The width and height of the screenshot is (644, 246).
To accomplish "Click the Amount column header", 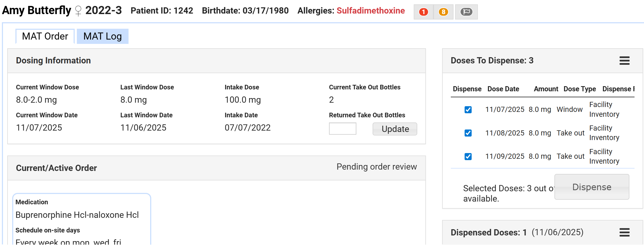I will click(x=546, y=89).
